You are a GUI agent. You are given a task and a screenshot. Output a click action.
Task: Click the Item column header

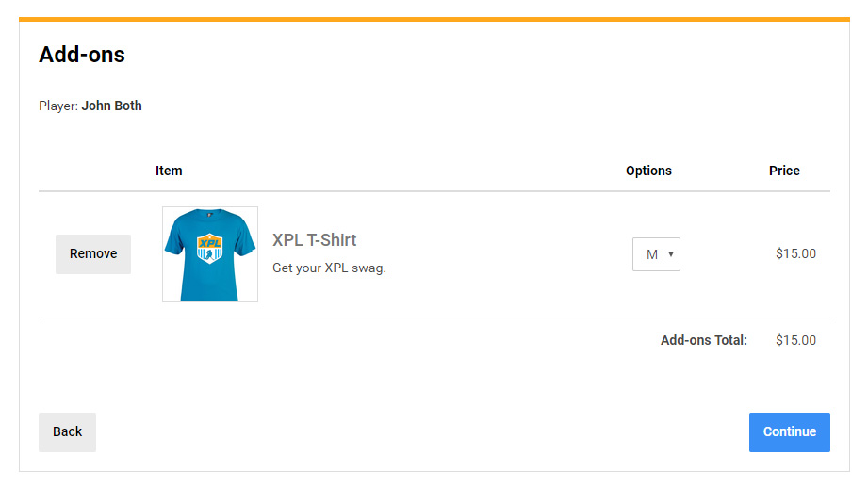point(169,171)
